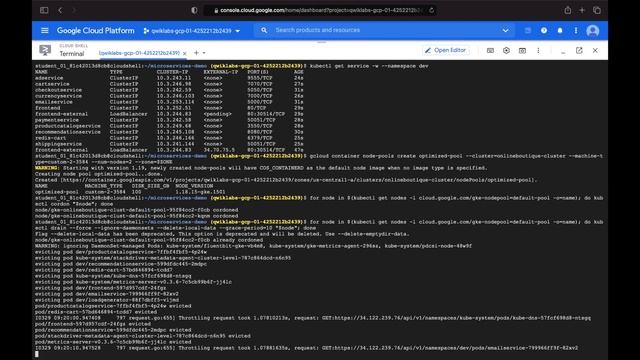The height and width of the screenshot is (360, 640).
Task: Click the browser privacy shield icon
Action: point(194,10)
